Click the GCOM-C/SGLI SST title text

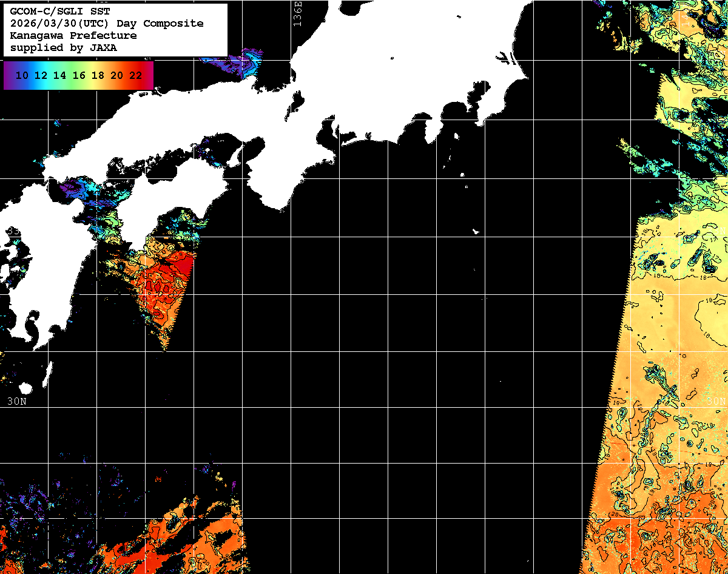pyautogui.click(x=60, y=12)
